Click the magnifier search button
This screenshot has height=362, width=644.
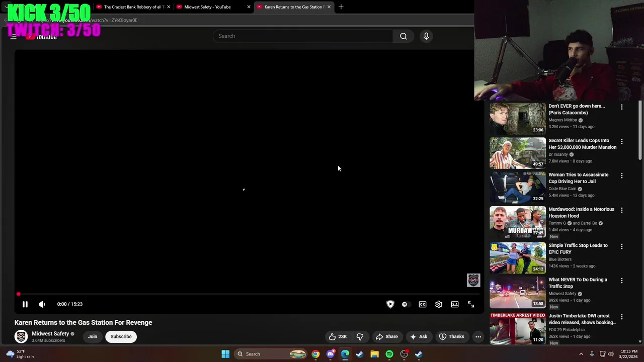click(x=404, y=36)
